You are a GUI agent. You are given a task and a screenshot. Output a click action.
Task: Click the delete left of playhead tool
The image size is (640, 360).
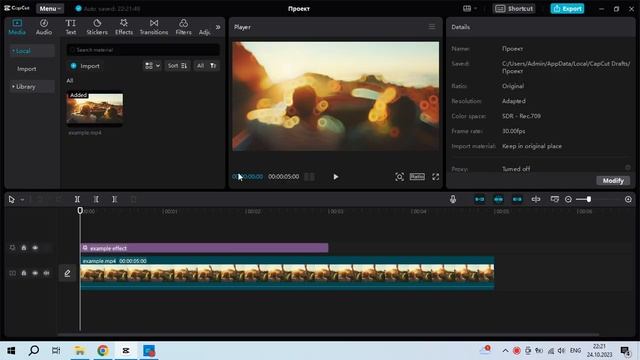coord(96,199)
